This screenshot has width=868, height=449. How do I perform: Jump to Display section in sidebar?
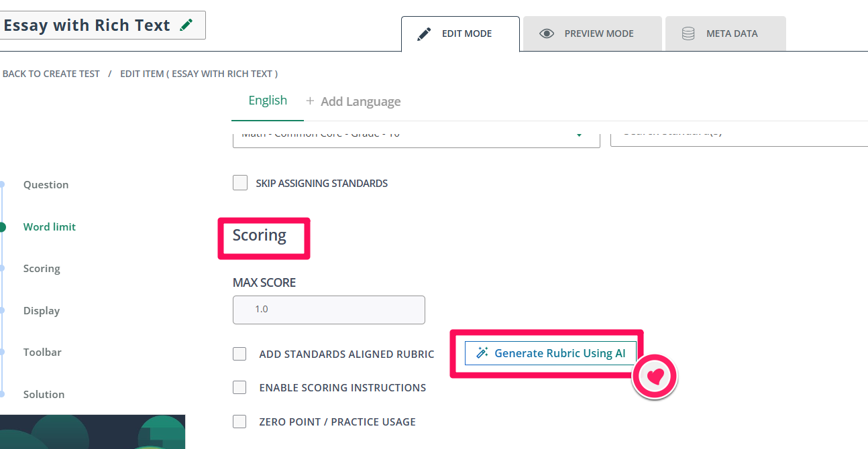click(42, 310)
